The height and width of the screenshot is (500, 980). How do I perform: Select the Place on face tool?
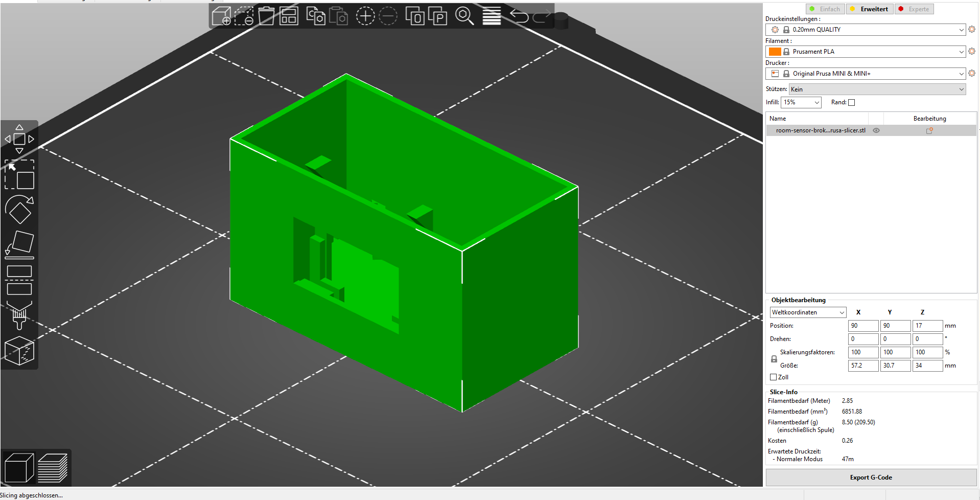click(19, 245)
